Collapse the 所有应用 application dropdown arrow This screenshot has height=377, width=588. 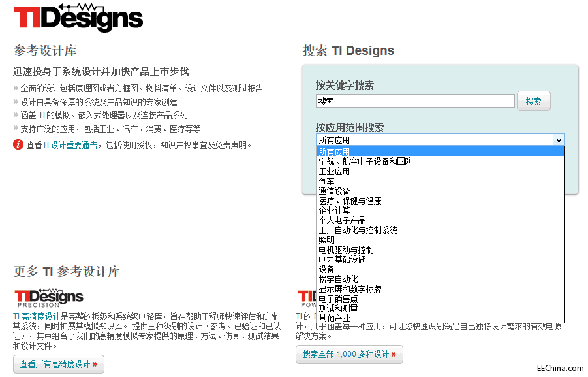pos(559,140)
